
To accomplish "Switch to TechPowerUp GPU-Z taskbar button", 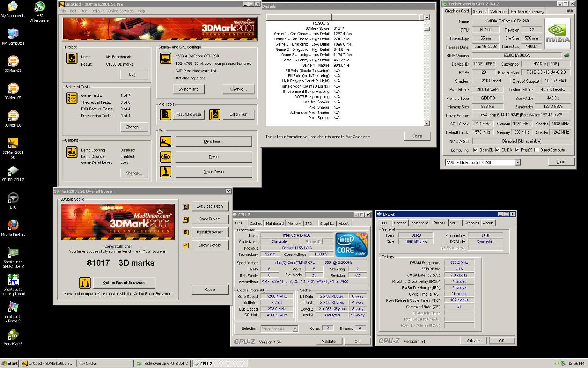I will point(162,363).
